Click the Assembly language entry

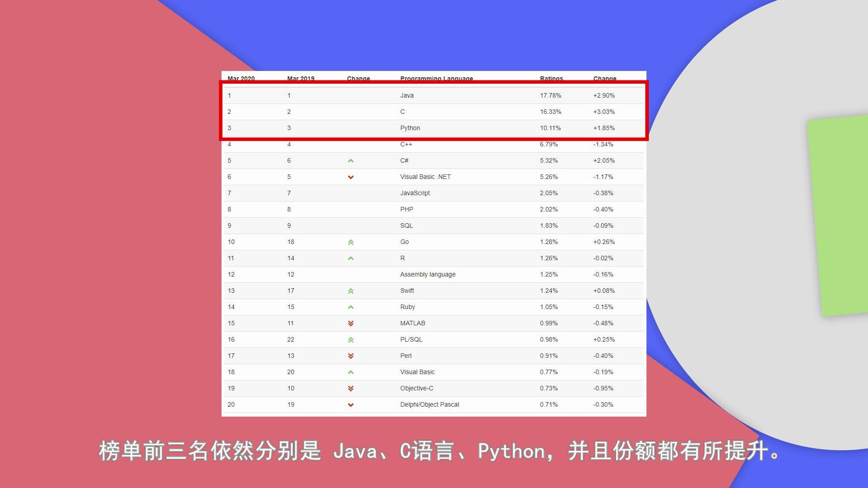point(428,274)
